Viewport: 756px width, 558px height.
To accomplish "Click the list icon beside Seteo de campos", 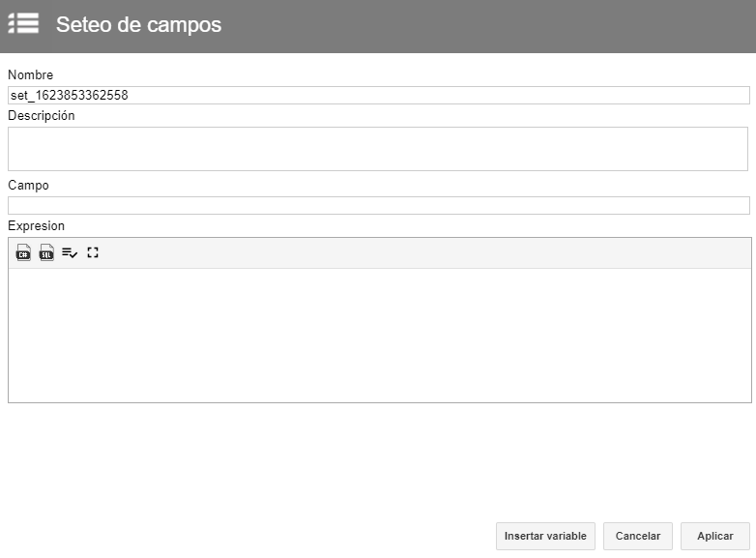I will (x=23, y=23).
